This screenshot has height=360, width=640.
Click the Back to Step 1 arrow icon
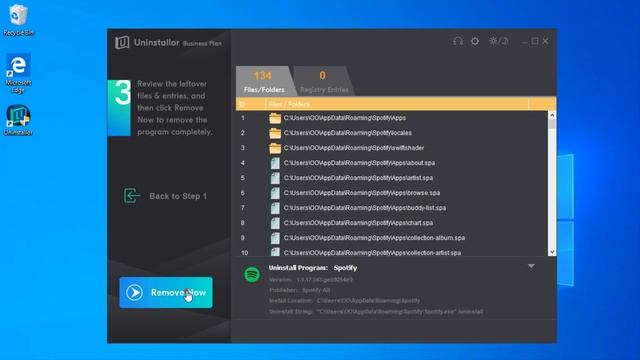(x=132, y=196)
